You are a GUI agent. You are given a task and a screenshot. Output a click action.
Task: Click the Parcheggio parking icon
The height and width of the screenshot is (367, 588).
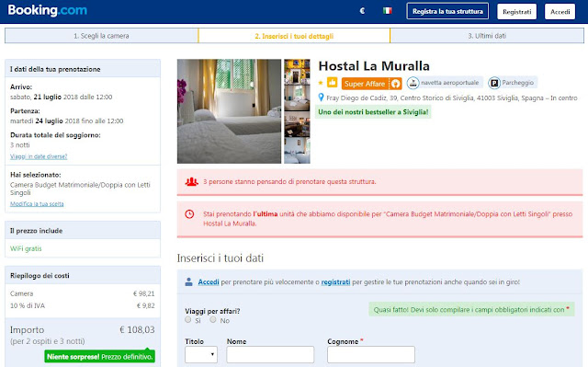pyautogui.click(x=494, y=83)
